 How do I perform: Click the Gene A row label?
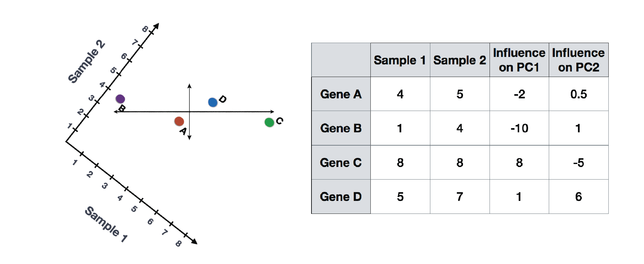pos(341,94)
